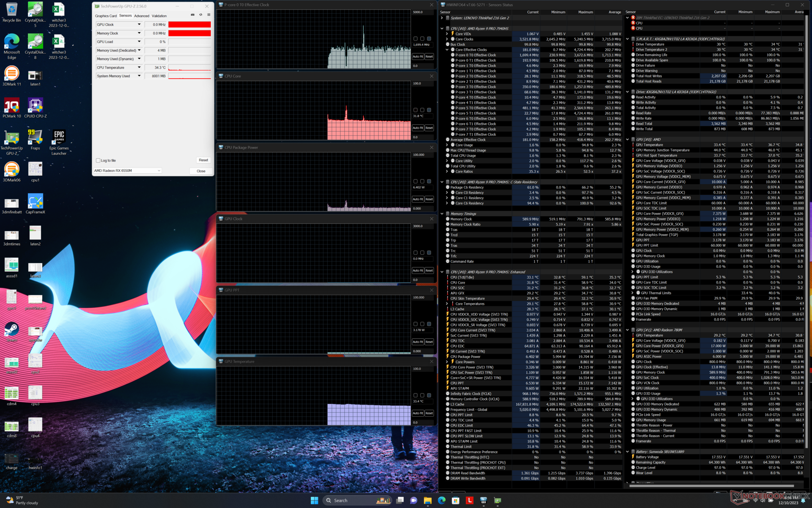Switch to Graphics Card tab in GPU-Z
This screenshot has height=508, width=812.
[x=106, y=16]
